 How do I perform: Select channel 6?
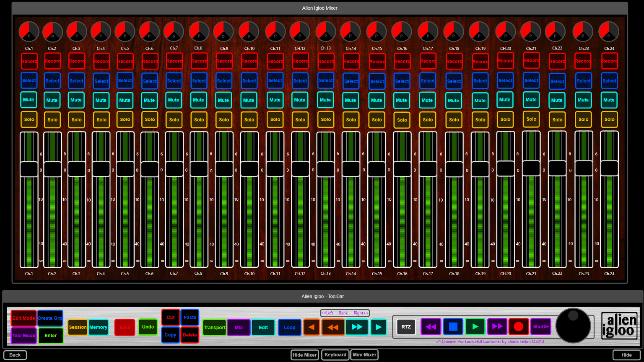[150, 81]
